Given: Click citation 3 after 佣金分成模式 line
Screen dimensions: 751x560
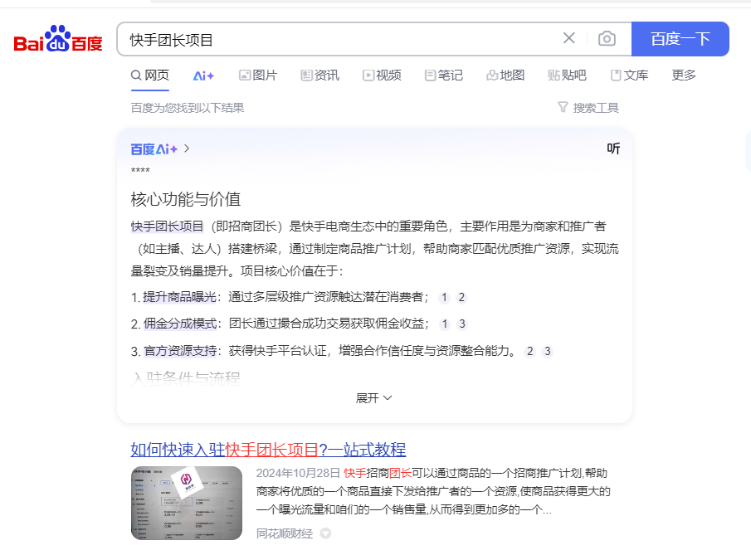Looking at the screenshot, I should (x=462, y=324).
